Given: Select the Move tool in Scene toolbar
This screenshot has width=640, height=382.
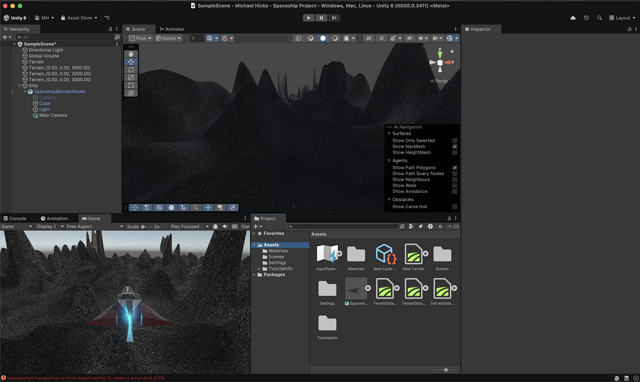Looking at the screenshot, I should (x=131, y=62).
